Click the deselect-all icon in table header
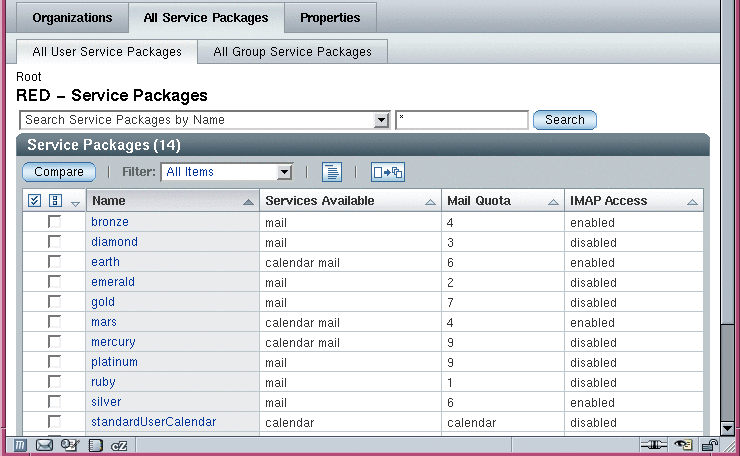The image size is (740, 456). [55, 201]
